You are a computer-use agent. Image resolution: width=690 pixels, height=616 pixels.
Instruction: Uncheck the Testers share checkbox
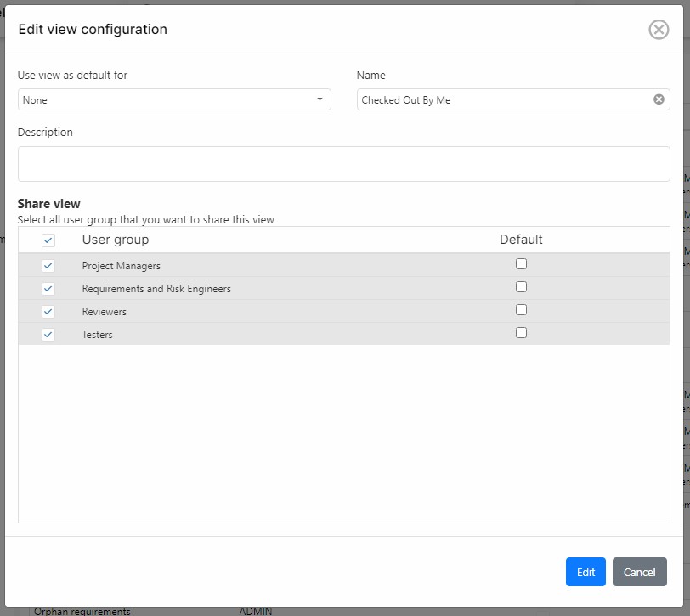coord(48,335)
